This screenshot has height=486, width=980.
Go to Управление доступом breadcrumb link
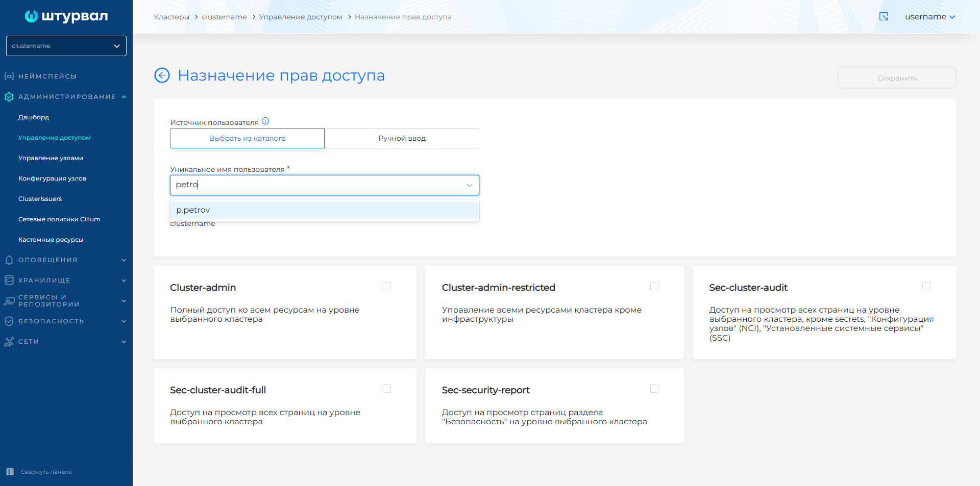click(300, 17)
